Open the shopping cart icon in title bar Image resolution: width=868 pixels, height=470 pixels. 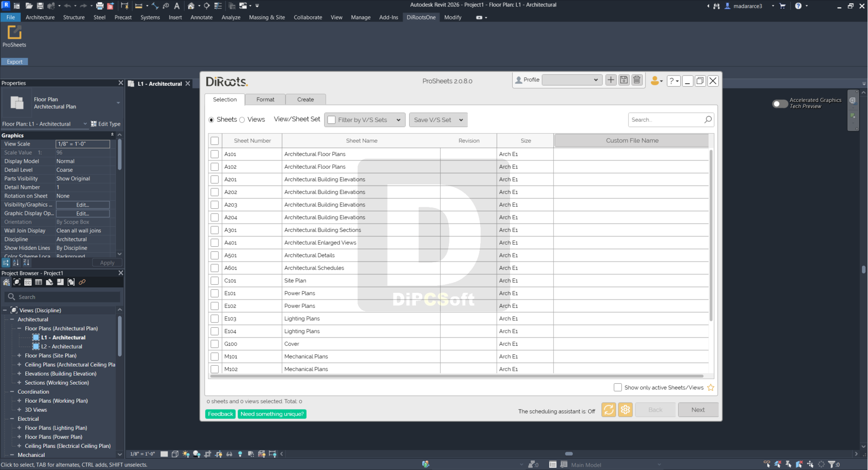point(783,6)
